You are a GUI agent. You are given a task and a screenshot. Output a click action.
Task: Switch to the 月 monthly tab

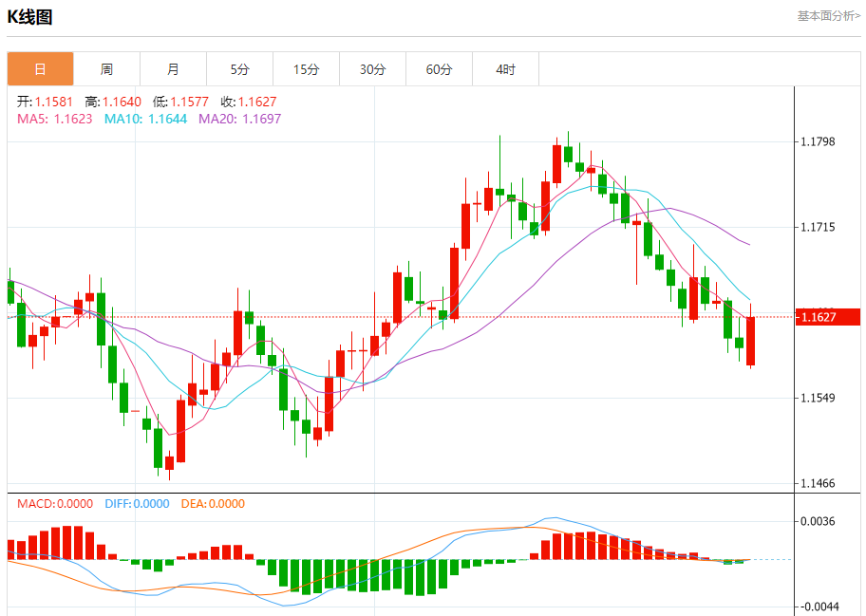(173, 69)
